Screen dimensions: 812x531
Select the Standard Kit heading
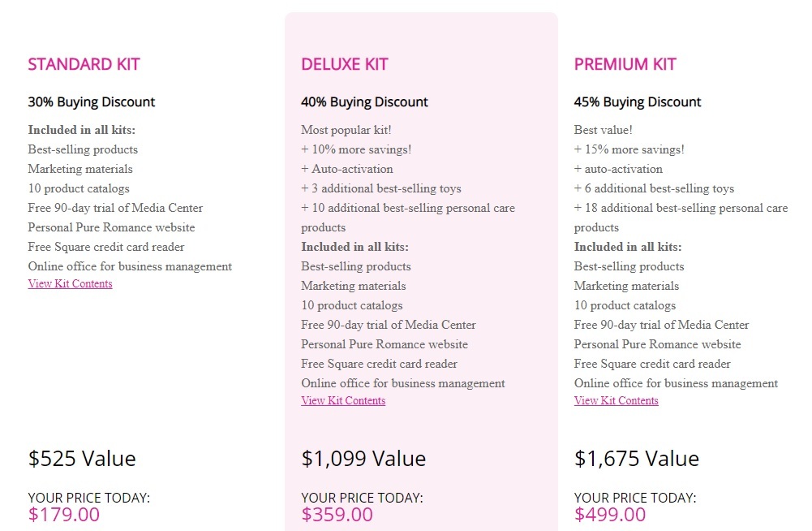tap(84, 63)
